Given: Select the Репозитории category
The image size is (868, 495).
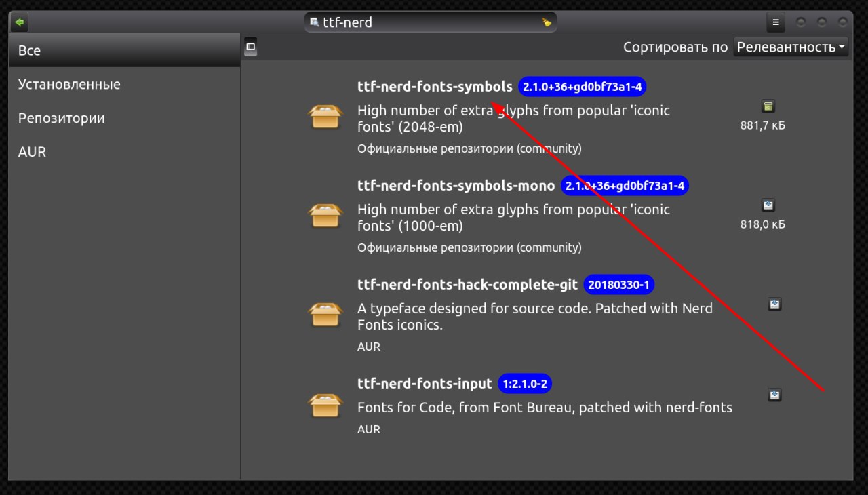Looking at the screenshot, I should tap(125, 118).
